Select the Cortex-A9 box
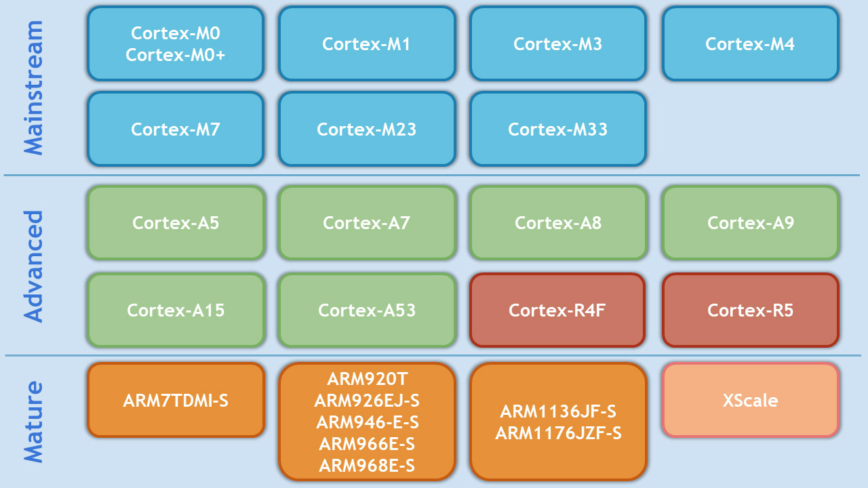The width and height of the screenshot is (868, 488). 750,222
